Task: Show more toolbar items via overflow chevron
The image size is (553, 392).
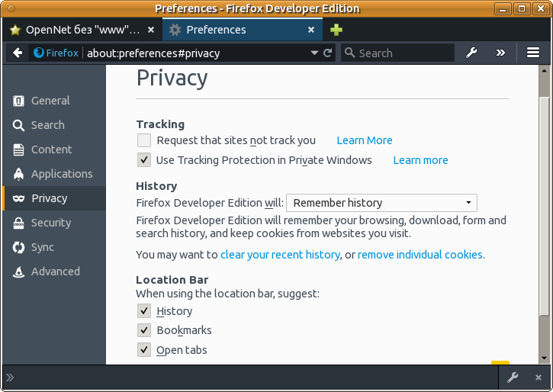Action: click(500, 53)
